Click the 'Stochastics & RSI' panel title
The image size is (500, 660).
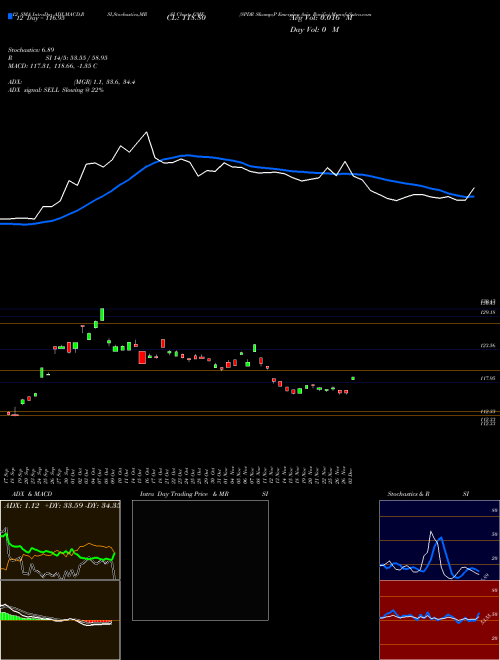click(x=428, y=494)
